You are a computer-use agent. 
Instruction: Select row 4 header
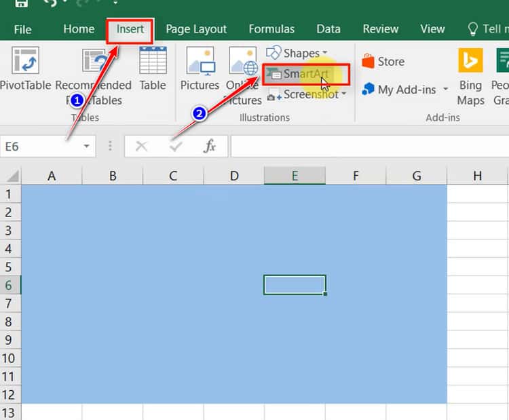pos(10,248)
